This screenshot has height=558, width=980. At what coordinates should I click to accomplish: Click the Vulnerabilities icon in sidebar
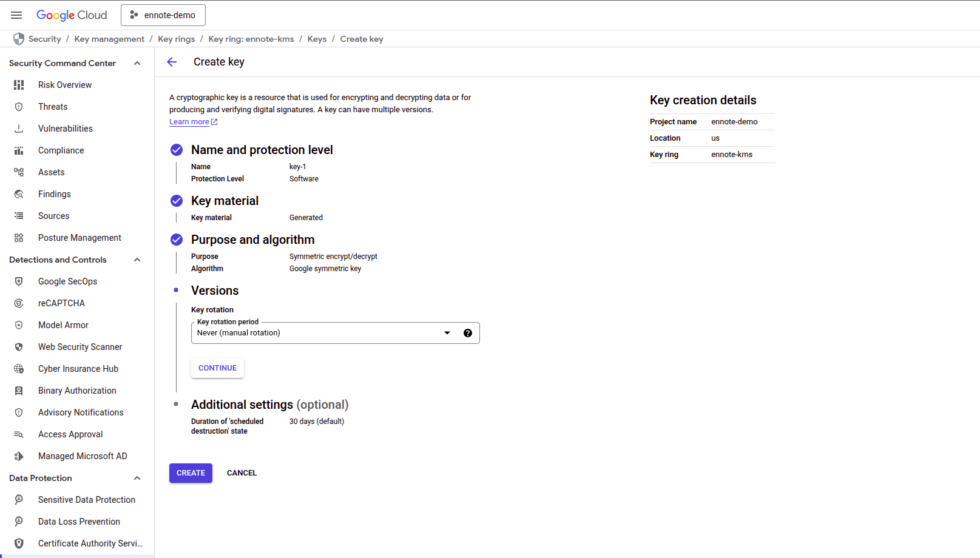click(x=19, y=129)
